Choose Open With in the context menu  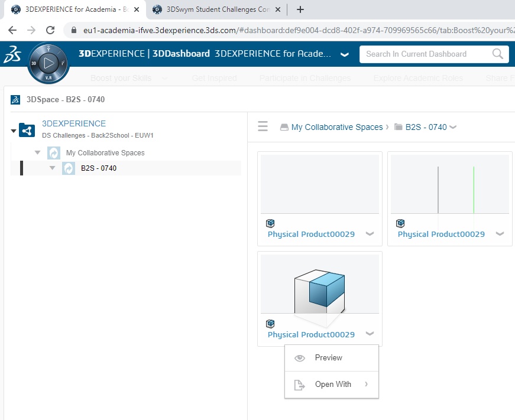point(331,385)
